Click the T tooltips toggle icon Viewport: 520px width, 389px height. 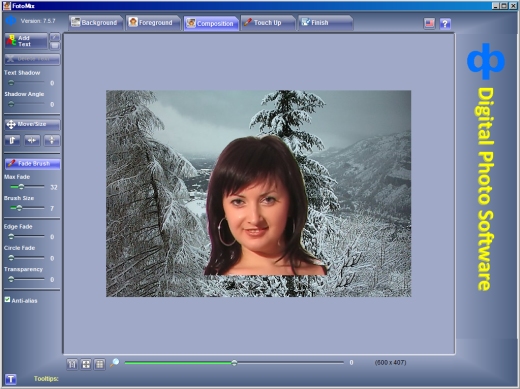(11, 379)
